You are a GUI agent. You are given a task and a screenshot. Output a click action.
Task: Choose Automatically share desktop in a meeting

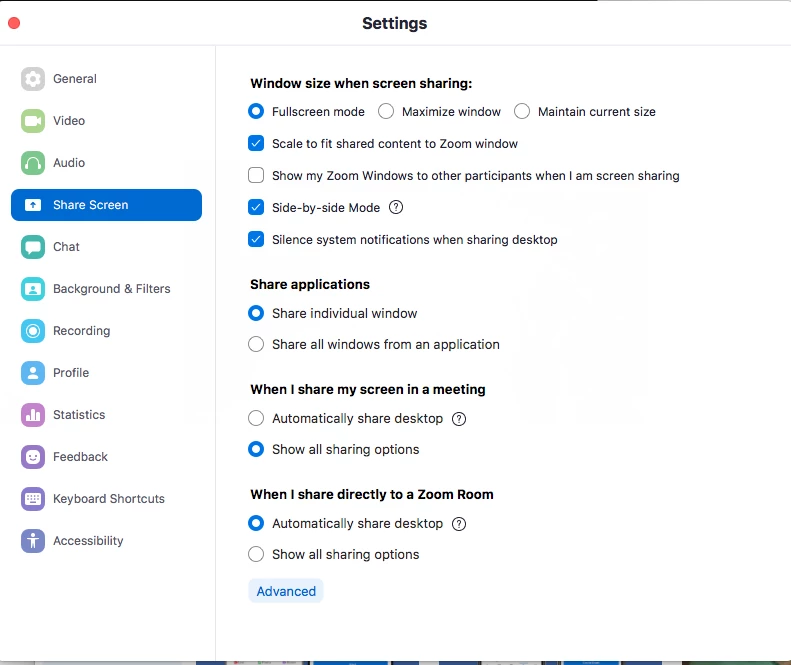256,418
